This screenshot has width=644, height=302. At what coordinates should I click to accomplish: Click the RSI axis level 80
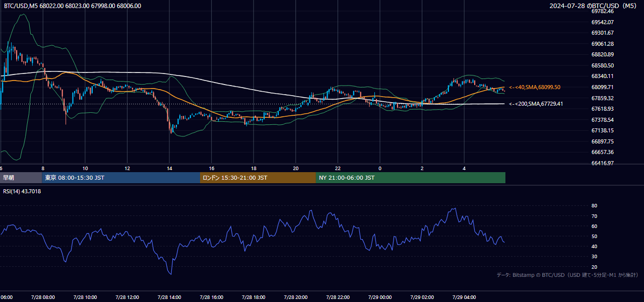594,206
